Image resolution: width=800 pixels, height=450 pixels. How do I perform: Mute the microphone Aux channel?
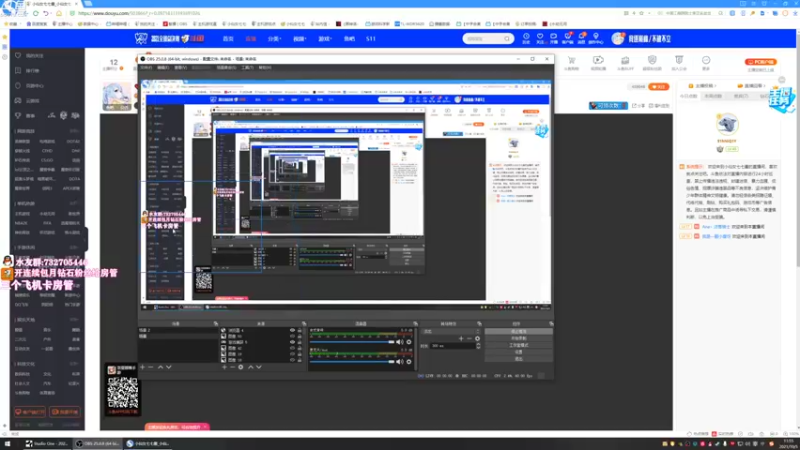coord(399,361)
